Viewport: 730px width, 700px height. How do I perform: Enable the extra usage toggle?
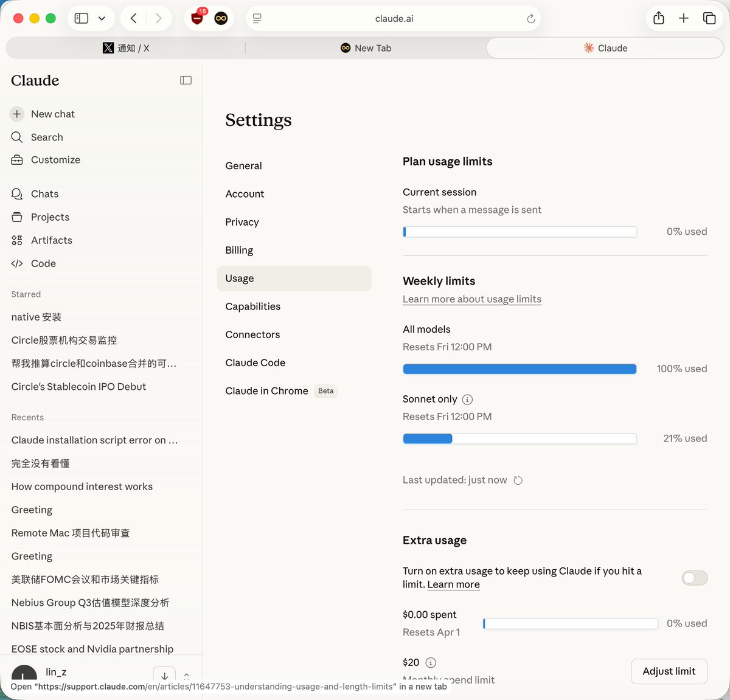[695, 578]
